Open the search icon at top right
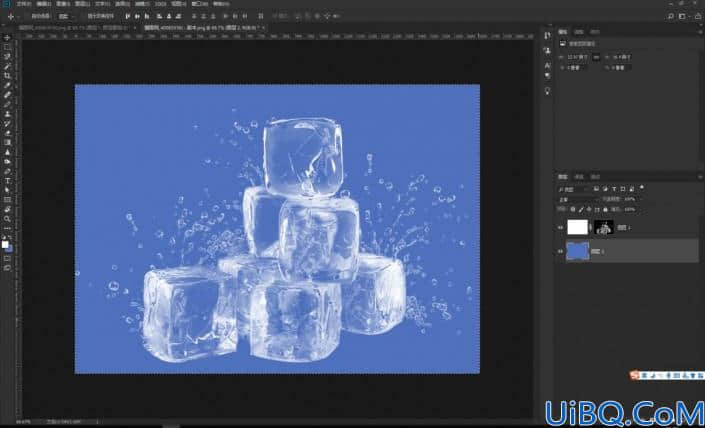The height and width of the screenshot is (428, 705). click(x=670, y=16)
